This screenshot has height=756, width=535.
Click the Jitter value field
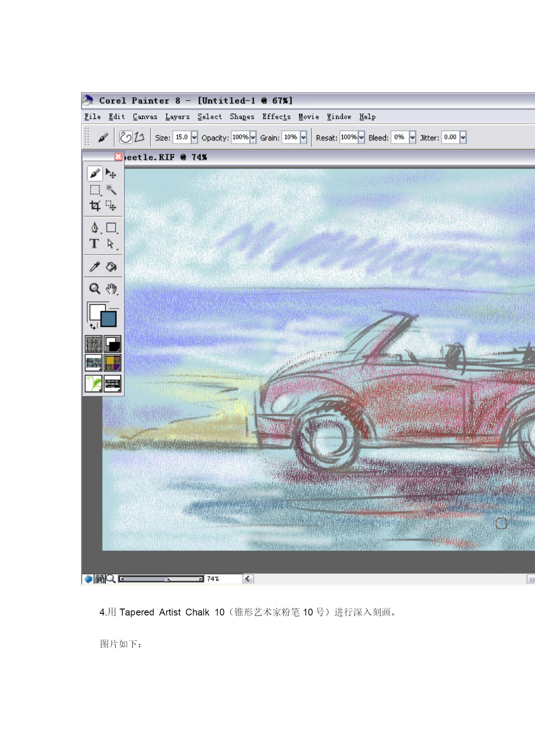pos(451,137)
